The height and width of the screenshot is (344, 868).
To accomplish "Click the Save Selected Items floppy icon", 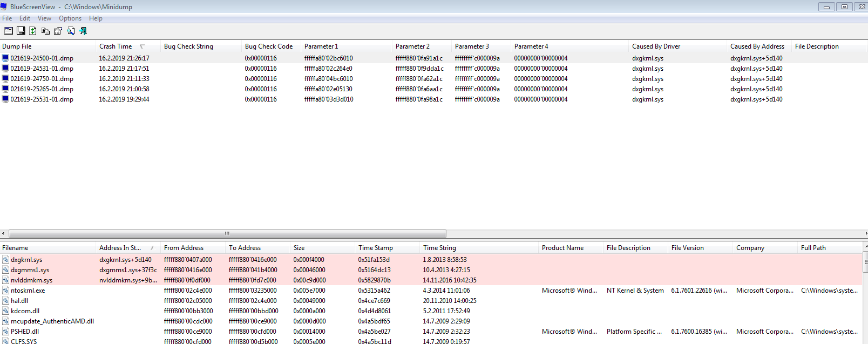I will 21,31.
